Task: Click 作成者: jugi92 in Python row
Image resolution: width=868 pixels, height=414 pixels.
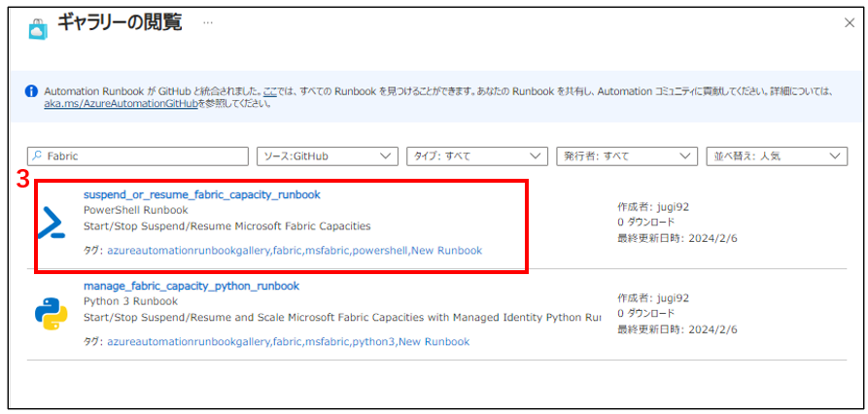Action: tap(653, 298)
